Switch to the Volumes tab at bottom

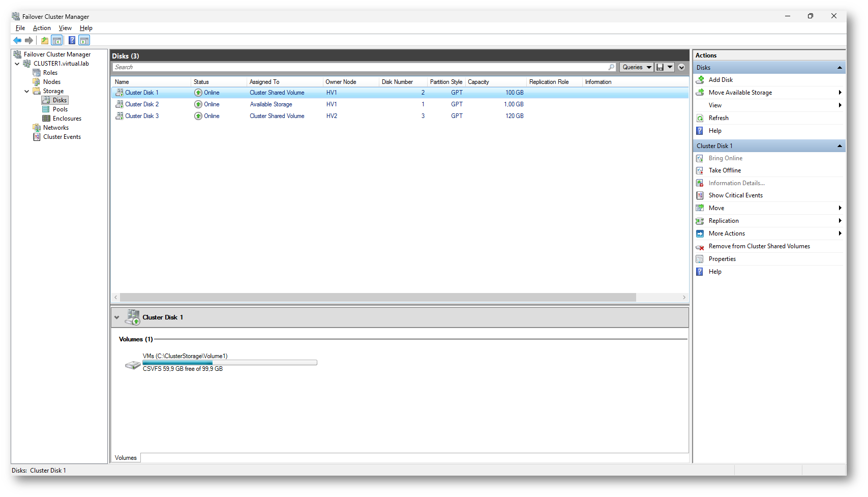pyautogui.click(x=126, y=458)
